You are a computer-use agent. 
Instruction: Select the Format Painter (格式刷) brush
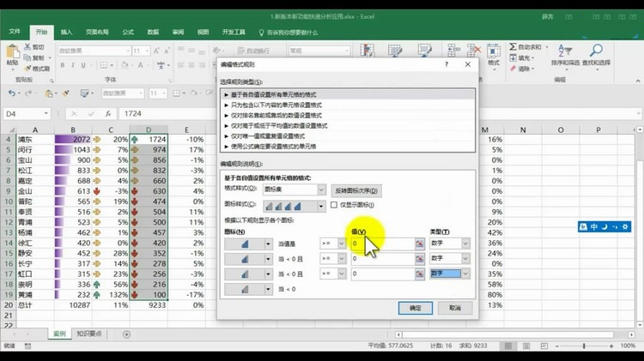(27, 69)
